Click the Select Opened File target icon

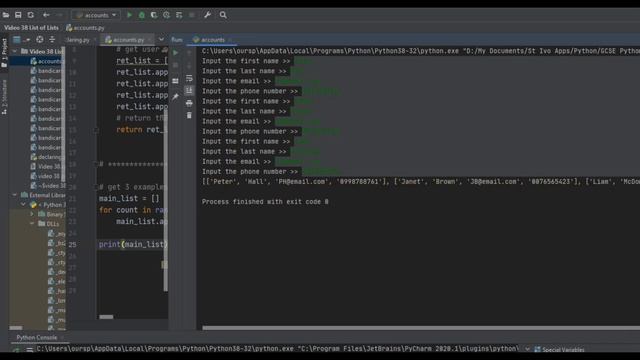40,40
